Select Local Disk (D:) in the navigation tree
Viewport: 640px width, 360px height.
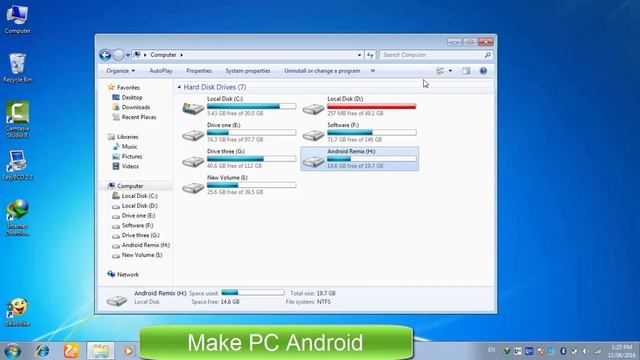click(139, 206)
